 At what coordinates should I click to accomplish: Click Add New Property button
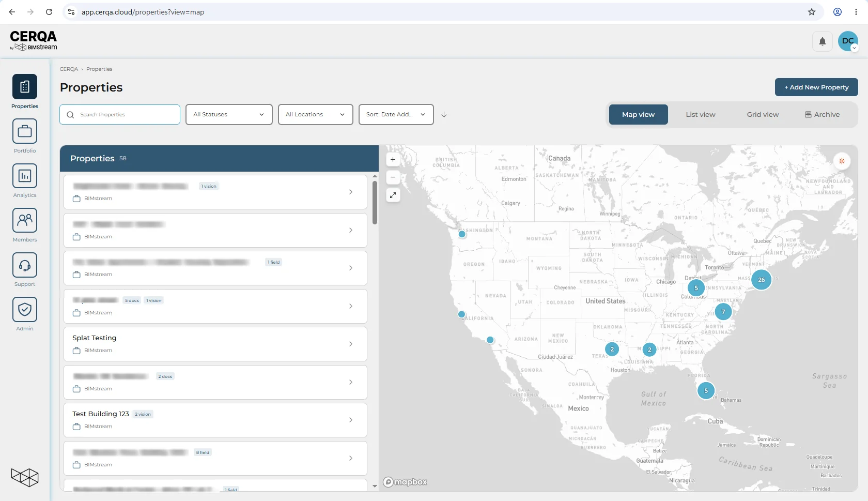coord(816,87)
